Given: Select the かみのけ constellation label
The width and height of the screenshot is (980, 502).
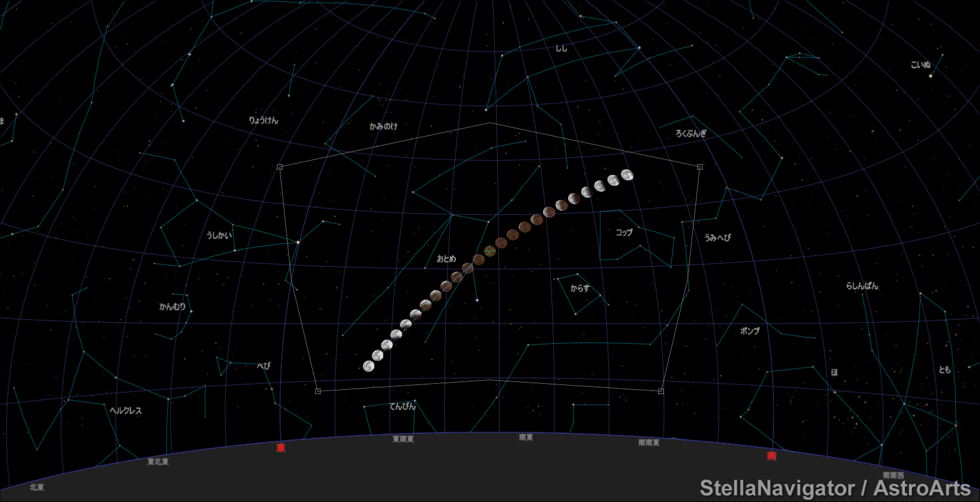Looking at the screenshot, I should click(383, 127).
